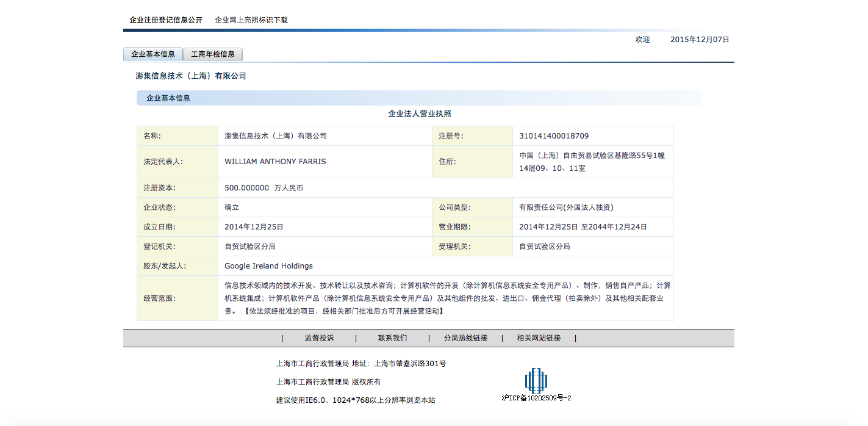Open the 企业网上亮照标识下载 menu item
This screenshot has height=426, width=868.
click(251, 20)
